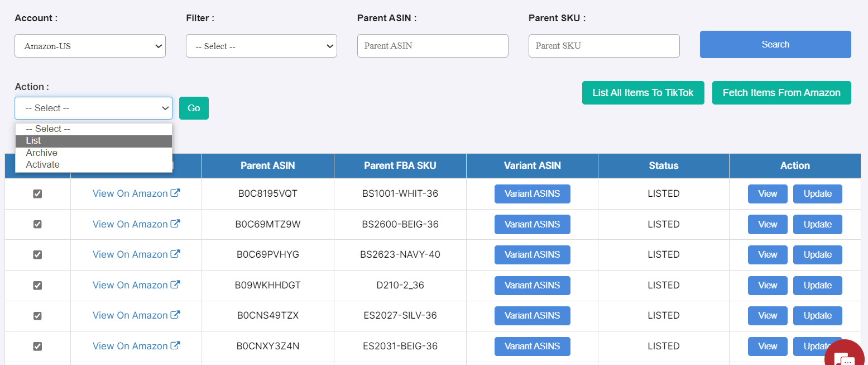This screenshot has width=868, height=365.
Task: Click Fetch Items From Amazon button
Action: (781, 93)
